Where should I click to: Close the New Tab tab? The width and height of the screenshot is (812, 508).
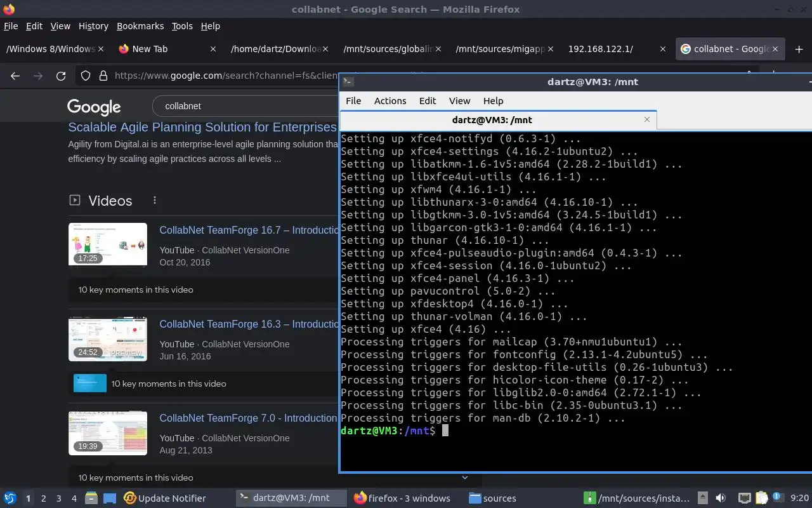point(213,49)
